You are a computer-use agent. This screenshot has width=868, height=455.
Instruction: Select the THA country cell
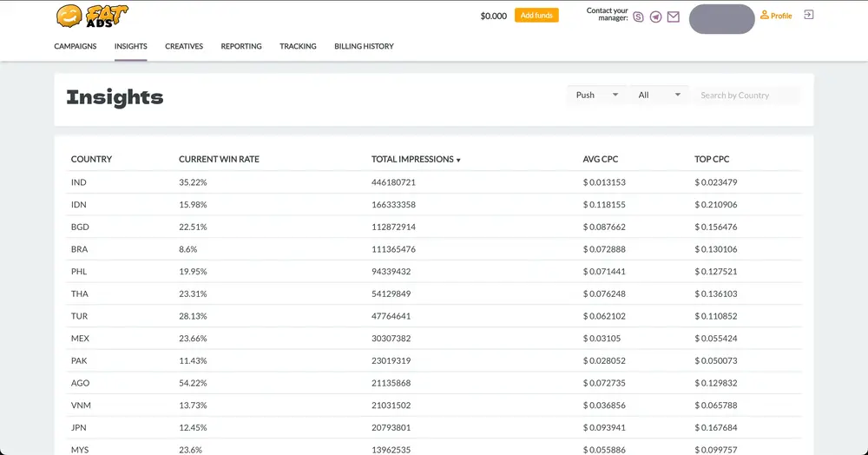(x=79, y=293)
